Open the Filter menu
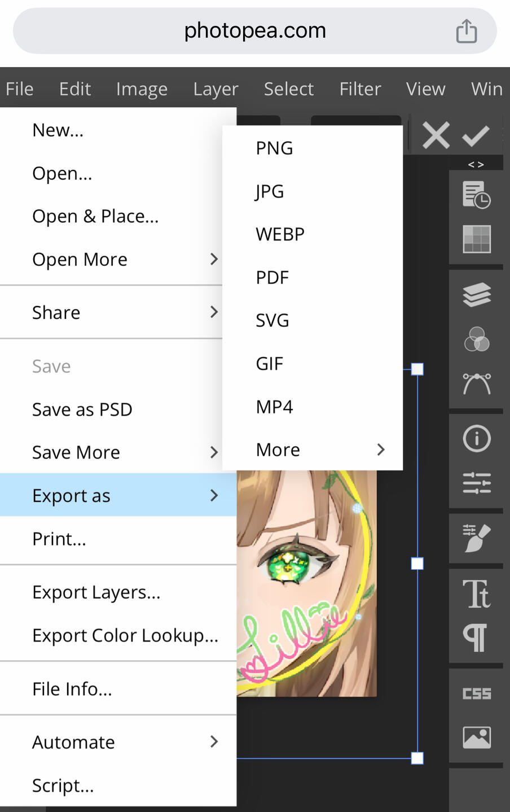Screen dimensions: 510x812 360,89
